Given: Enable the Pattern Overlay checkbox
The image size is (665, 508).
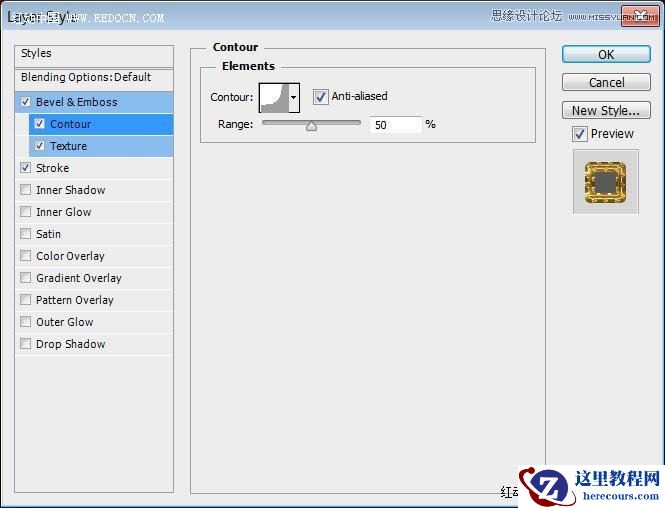Looking at the screenshot, I should [26, 300].
